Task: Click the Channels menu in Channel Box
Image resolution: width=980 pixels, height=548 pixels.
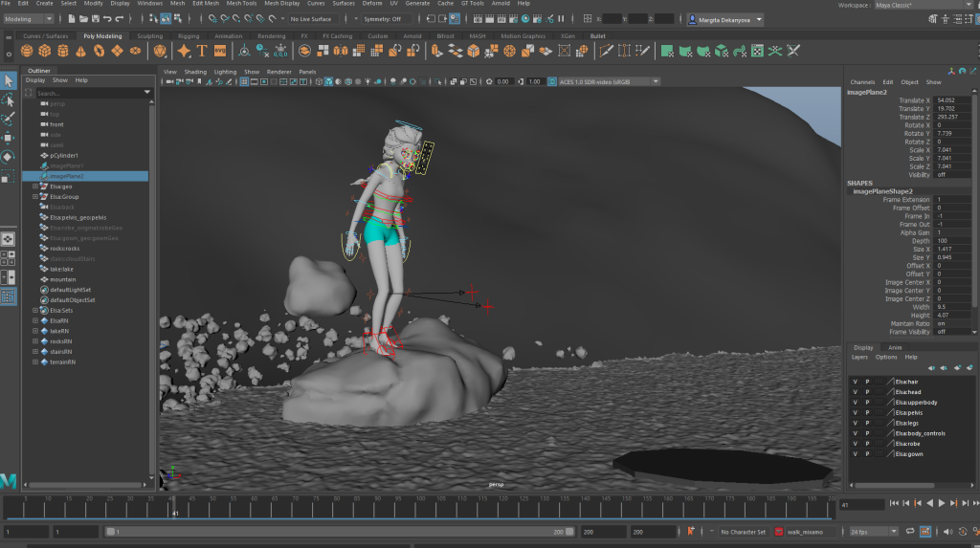Action: coord(862,82)
